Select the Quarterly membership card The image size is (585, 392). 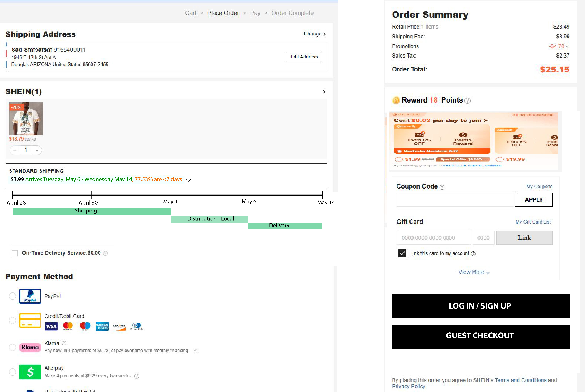tap(442, 139)
